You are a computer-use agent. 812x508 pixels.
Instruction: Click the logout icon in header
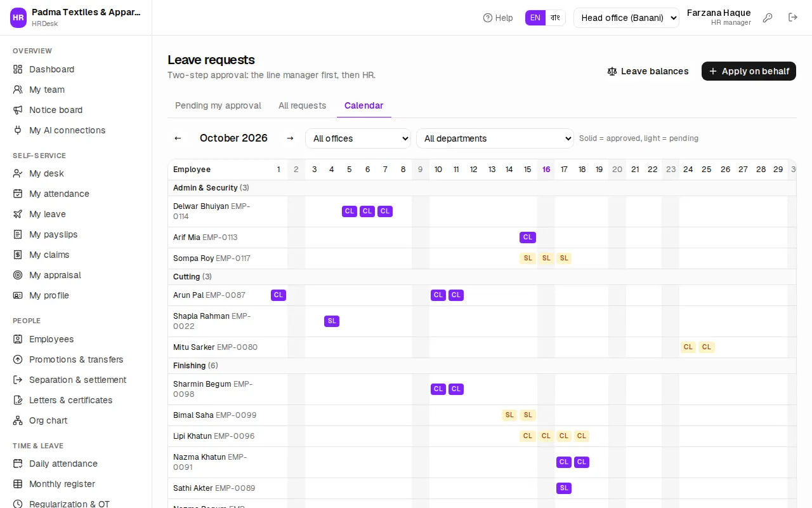tap(793, 18)
